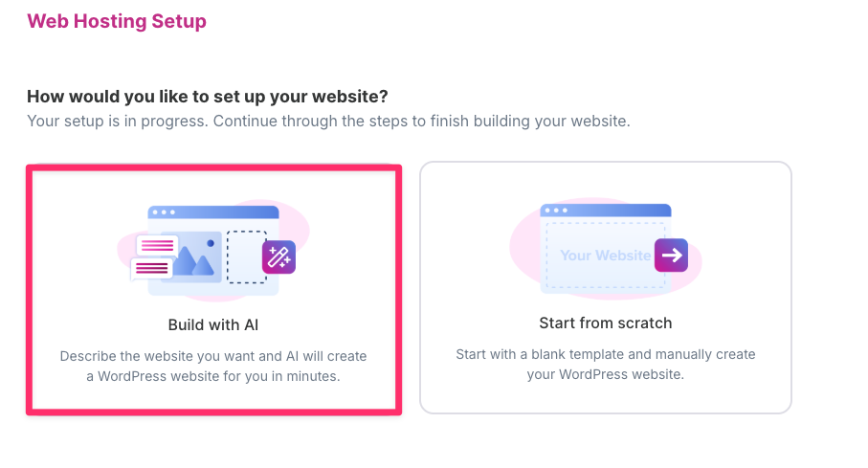Click the 'How would you like to set up' heading
Screen dimensions: 868x468
(x=208, y=97)
